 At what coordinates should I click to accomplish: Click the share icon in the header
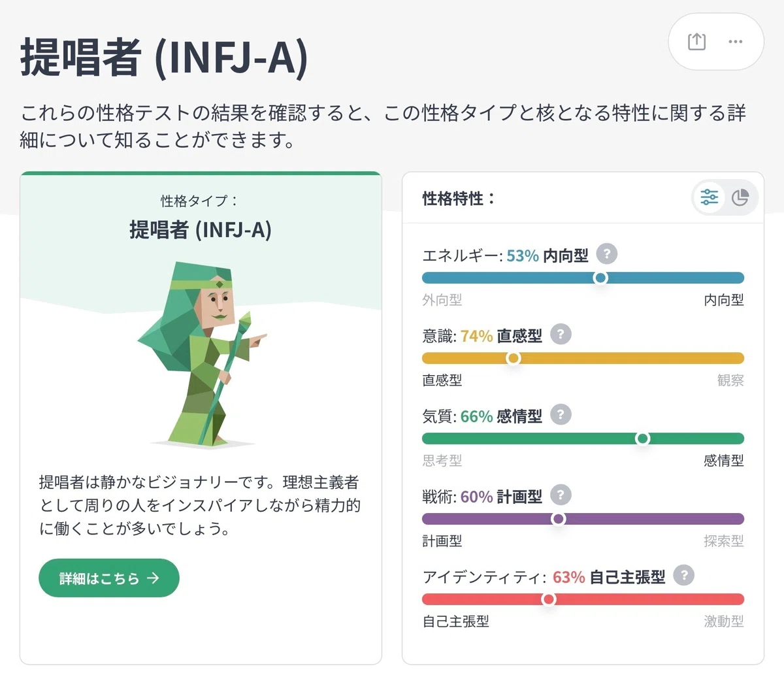[696, 41]
